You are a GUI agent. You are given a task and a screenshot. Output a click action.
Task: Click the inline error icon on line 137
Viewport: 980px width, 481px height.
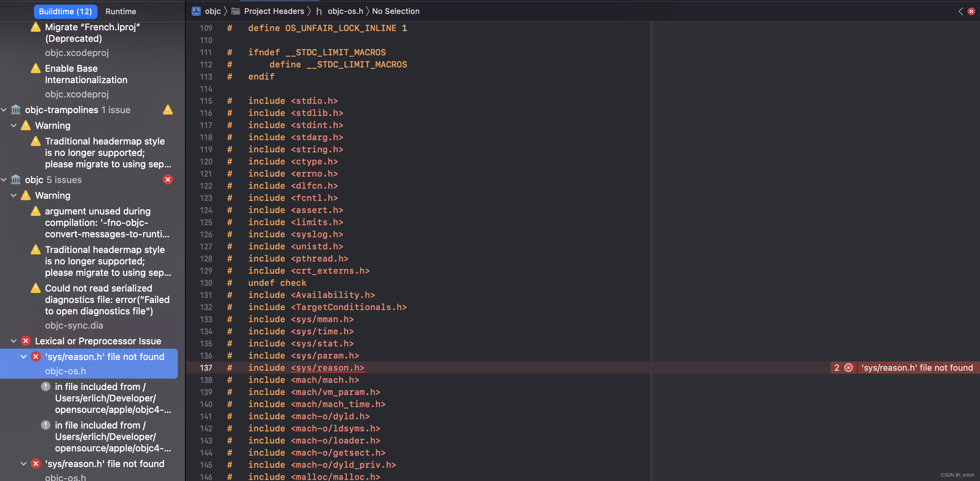click(x=848, y=368)
